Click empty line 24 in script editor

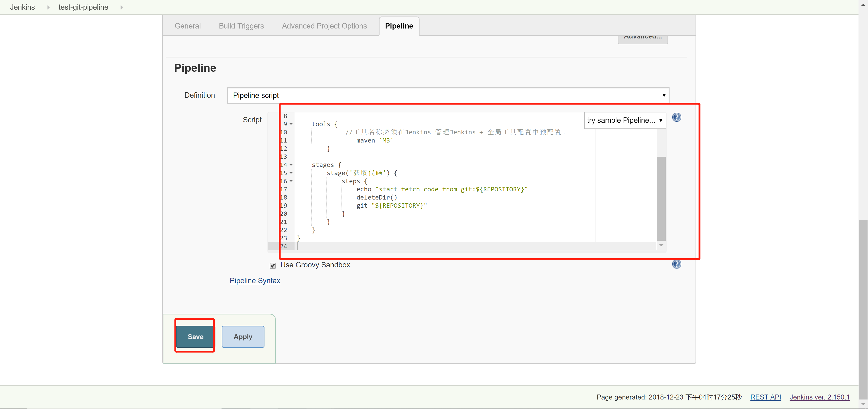[x=438, y=247]
